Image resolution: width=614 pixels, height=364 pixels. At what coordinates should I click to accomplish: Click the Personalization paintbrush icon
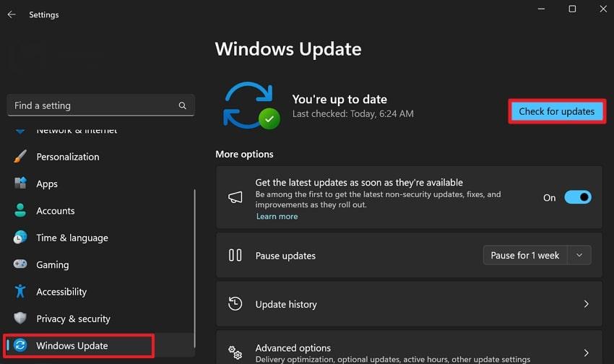[20, 157]
